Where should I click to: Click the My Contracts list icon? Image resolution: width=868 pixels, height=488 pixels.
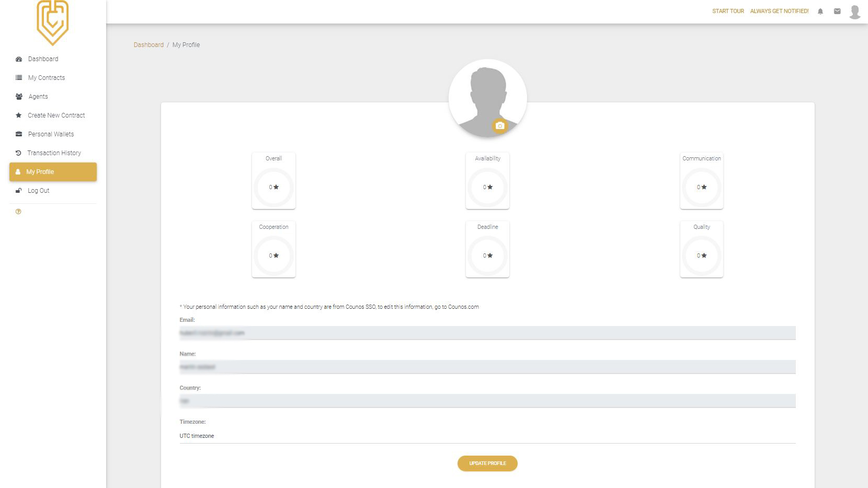pyautogui.click(x=19, y=78)
